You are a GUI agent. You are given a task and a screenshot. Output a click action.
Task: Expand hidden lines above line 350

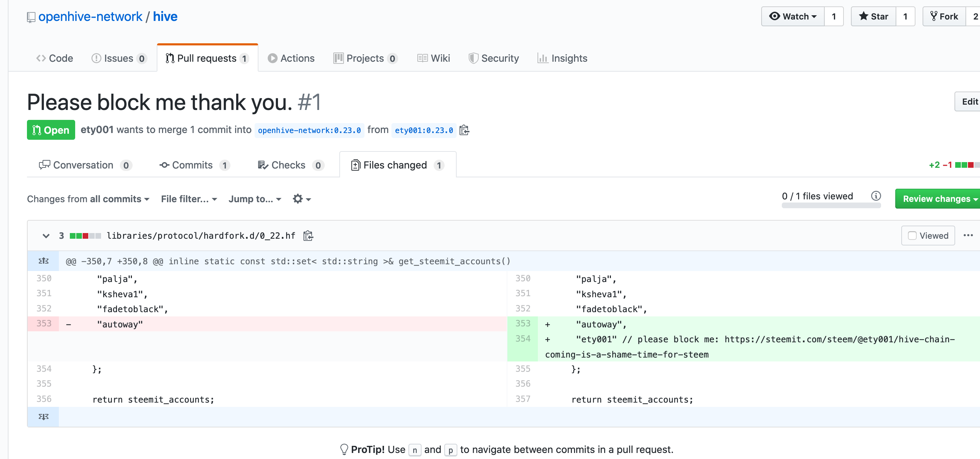[x=43, y=261]
